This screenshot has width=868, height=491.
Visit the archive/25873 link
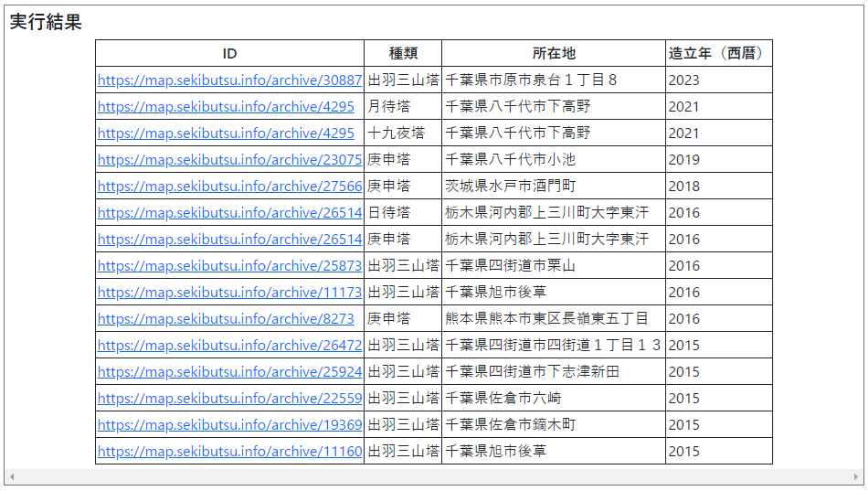pos(229,266)
